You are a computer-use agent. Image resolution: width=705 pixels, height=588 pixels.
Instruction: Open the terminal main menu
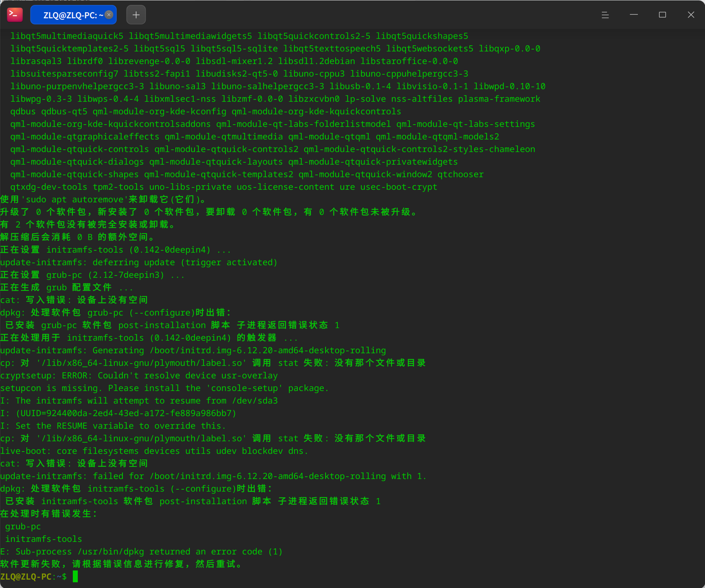pos(605,15)
